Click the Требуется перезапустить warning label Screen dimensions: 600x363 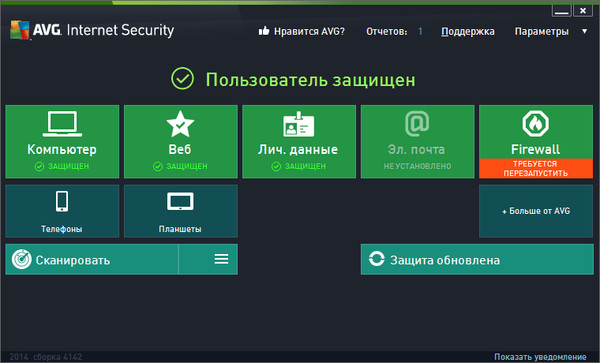point(536,168)
